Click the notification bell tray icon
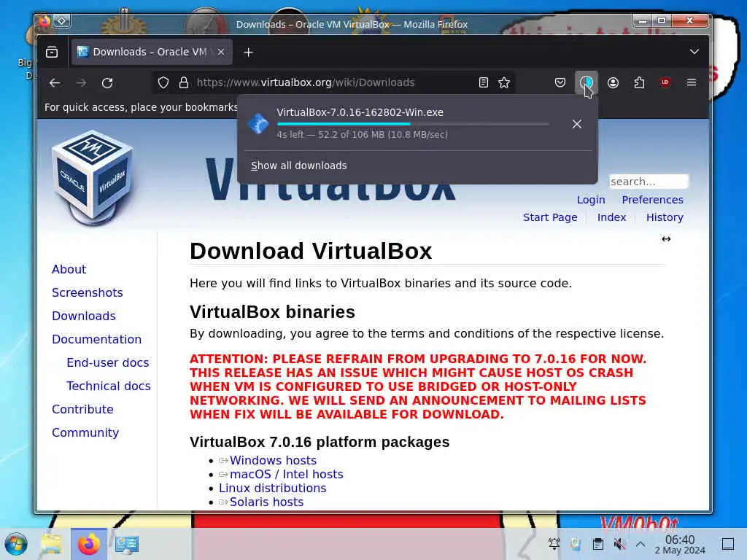 point(554,544)
